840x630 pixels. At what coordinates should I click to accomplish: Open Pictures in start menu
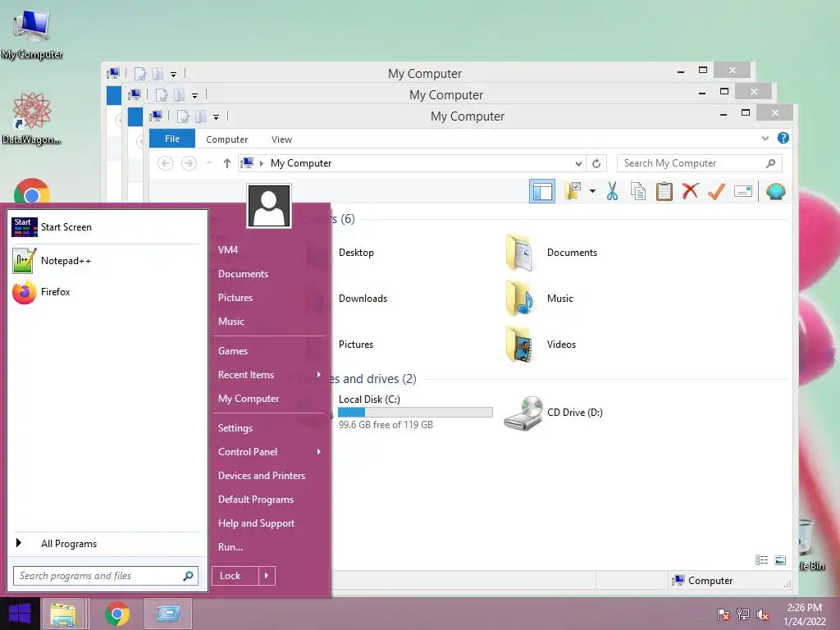click(235, 298)
